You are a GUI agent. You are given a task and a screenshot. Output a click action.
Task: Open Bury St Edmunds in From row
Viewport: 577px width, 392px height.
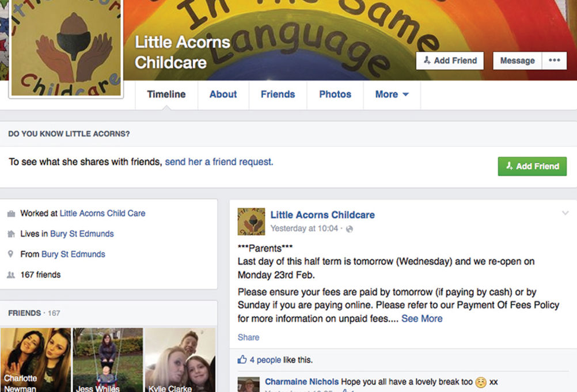point(73,254)
